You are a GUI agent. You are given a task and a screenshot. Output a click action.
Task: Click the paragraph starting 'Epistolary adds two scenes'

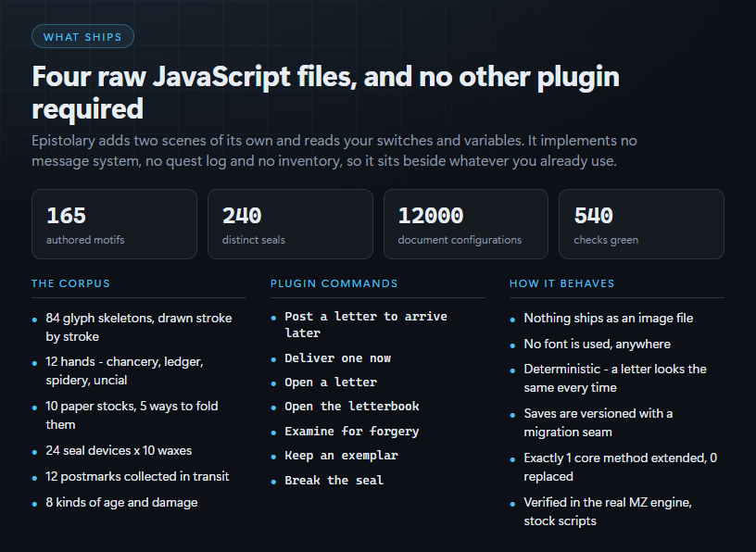[x=334, y=150]
